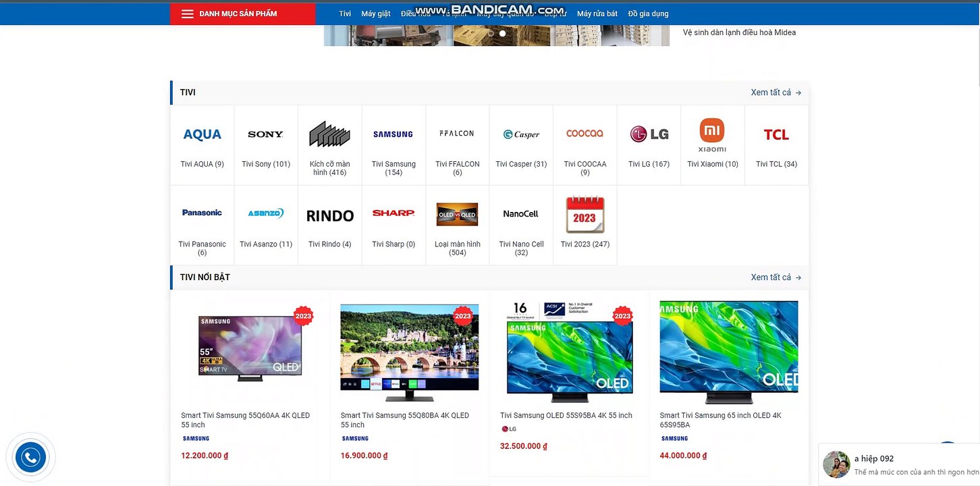Click the blue phone call button
Image resolution: width=980 pixels, height=486 pixels.
30,458
